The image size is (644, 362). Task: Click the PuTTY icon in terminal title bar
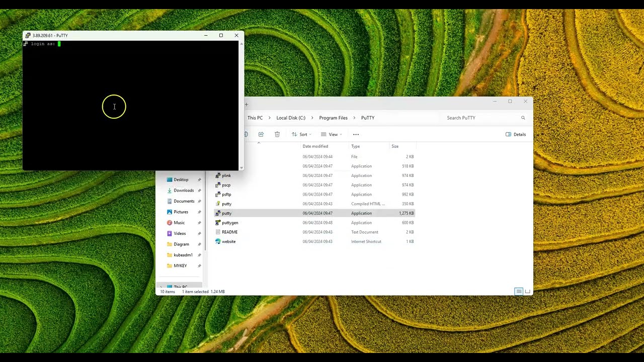pyautogui.click(x=28, y=35)
